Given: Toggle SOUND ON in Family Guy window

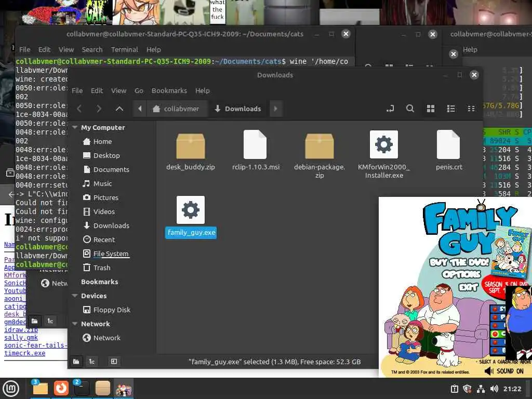Looking at the screenshot, I should pyautogui.click(x=504, y=371).
